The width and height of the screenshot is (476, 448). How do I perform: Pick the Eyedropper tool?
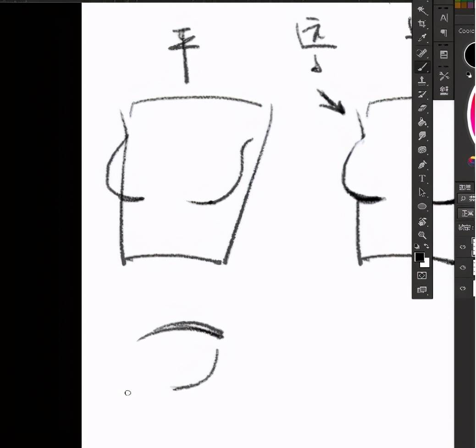click(x=422, y=37)
